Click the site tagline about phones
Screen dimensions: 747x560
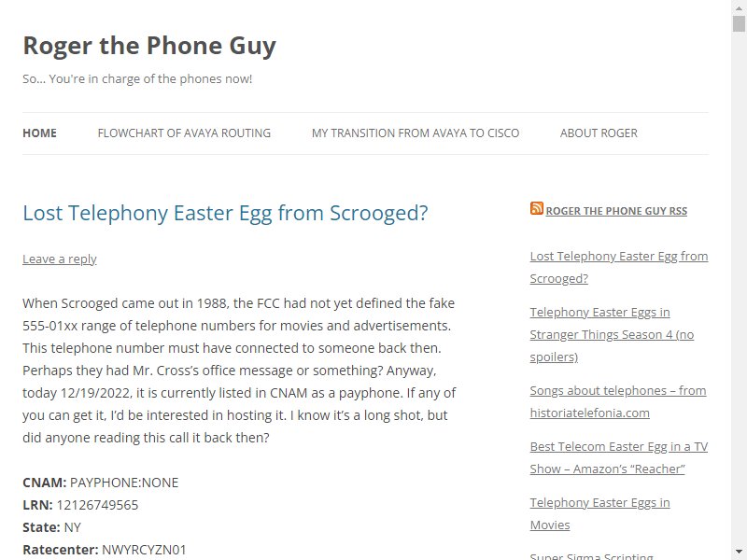(x=137, y=78)
